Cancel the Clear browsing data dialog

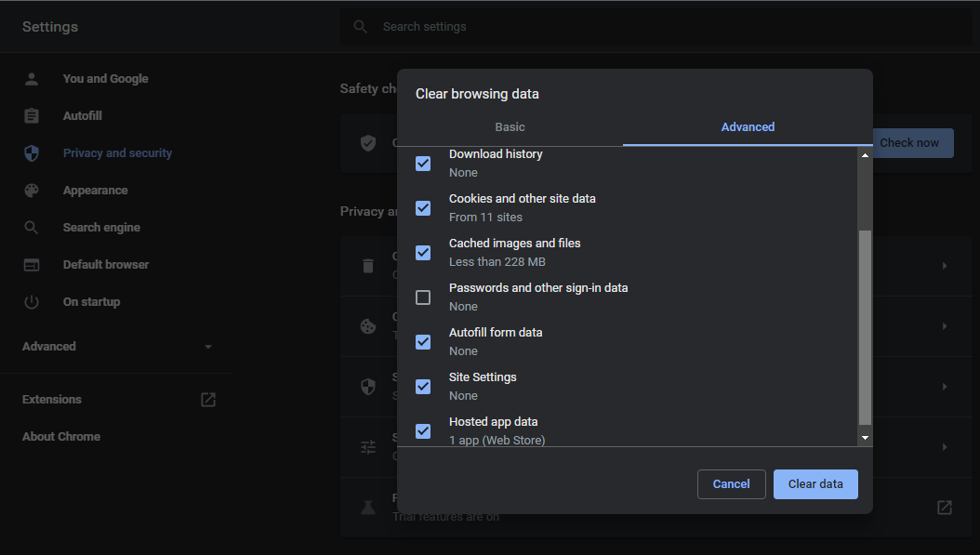[x=731, y=484]
